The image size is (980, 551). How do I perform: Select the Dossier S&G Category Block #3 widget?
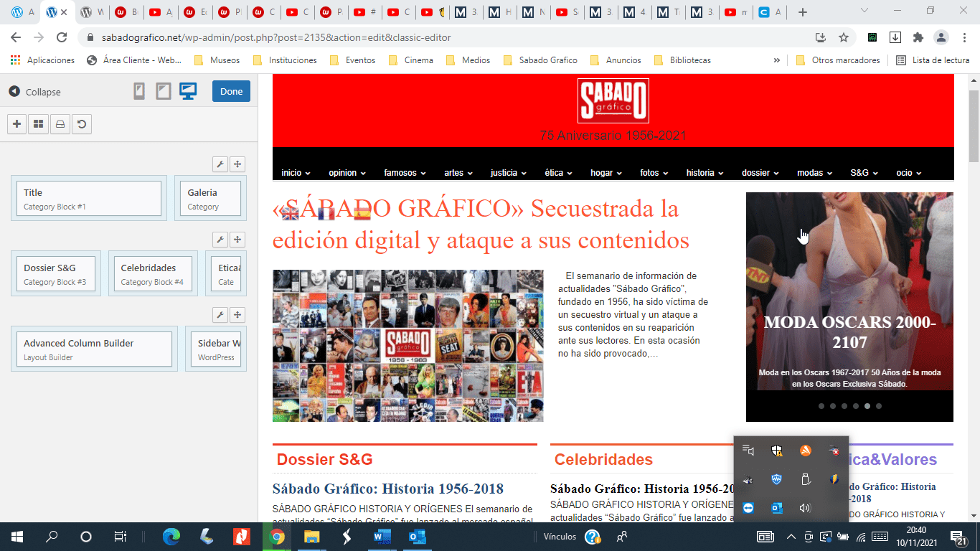pos(56,274)
